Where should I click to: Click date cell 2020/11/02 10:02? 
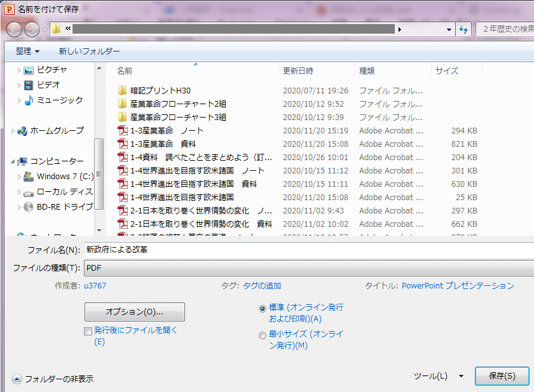316,224
